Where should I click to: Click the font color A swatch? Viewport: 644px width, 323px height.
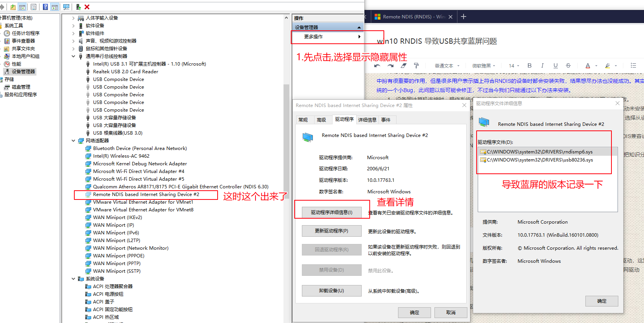[588, 66]
